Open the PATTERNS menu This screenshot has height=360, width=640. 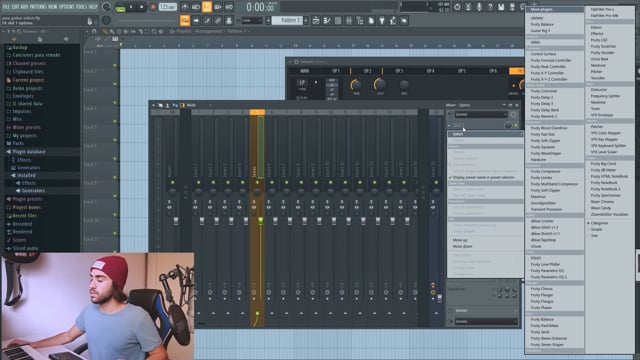pos(38,7)
